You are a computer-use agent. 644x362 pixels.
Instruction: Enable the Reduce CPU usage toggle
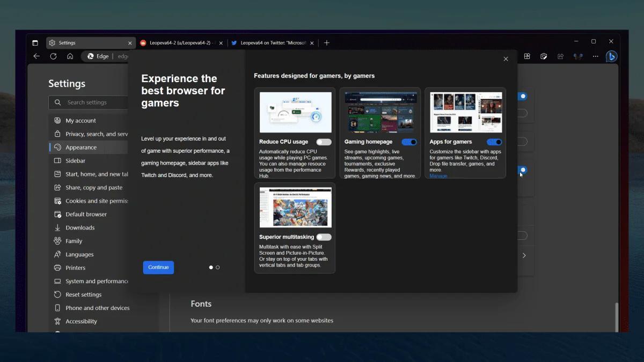[325, 142]
